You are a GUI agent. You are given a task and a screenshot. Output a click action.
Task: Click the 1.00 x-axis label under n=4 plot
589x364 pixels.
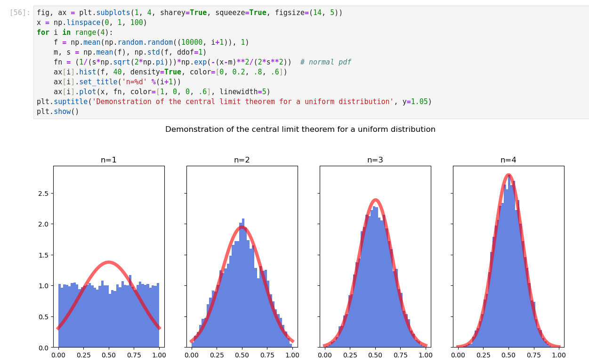point(559,356)
